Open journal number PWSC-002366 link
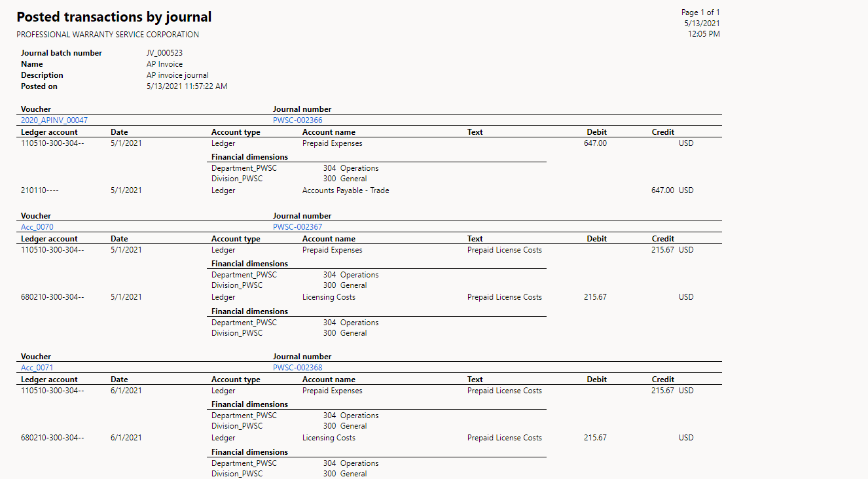Image resolution: width=868 pixels, height=479 pixels. tap(297, 120)
